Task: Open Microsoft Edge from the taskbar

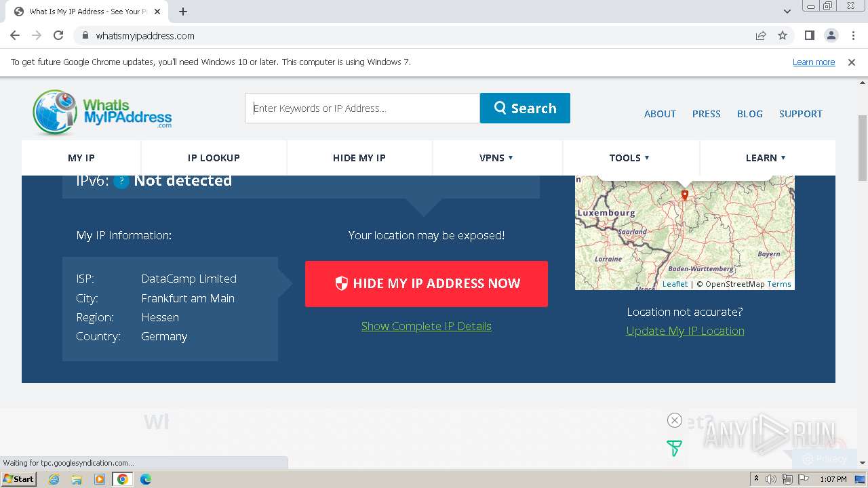Action: (x=146, y=479)
